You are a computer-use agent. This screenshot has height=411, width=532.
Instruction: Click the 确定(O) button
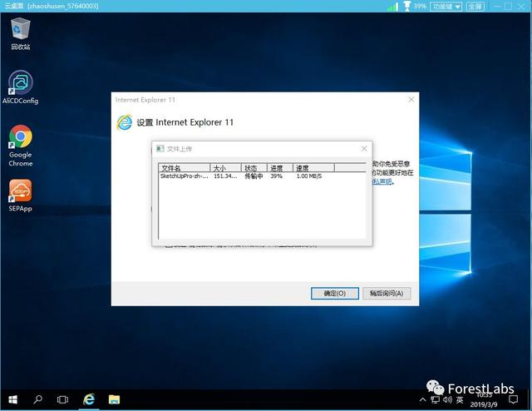[x=334, y=293]
